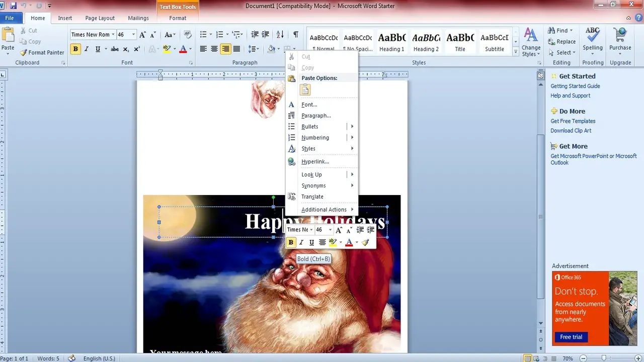Click the Change Styles icon

[530, 35]
